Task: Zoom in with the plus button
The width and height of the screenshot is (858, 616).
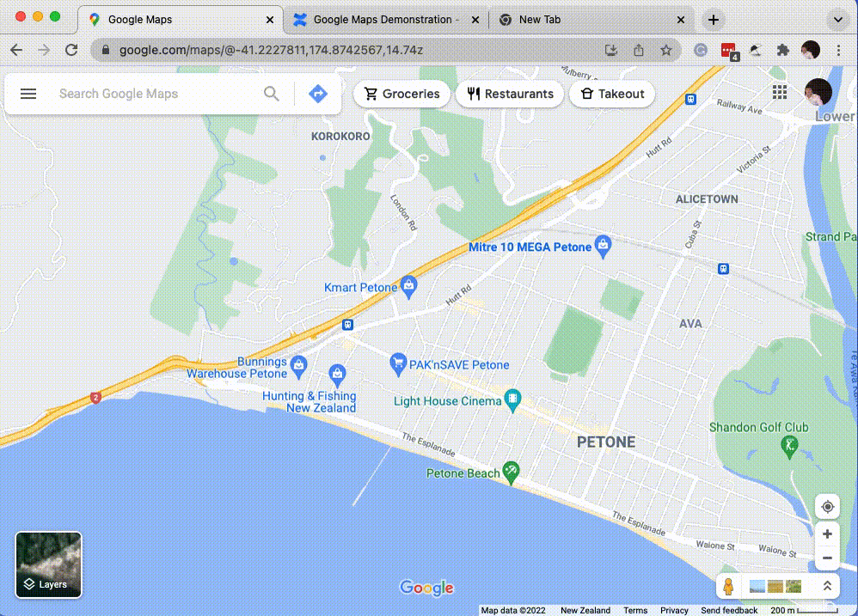Action: pos(827,534)
